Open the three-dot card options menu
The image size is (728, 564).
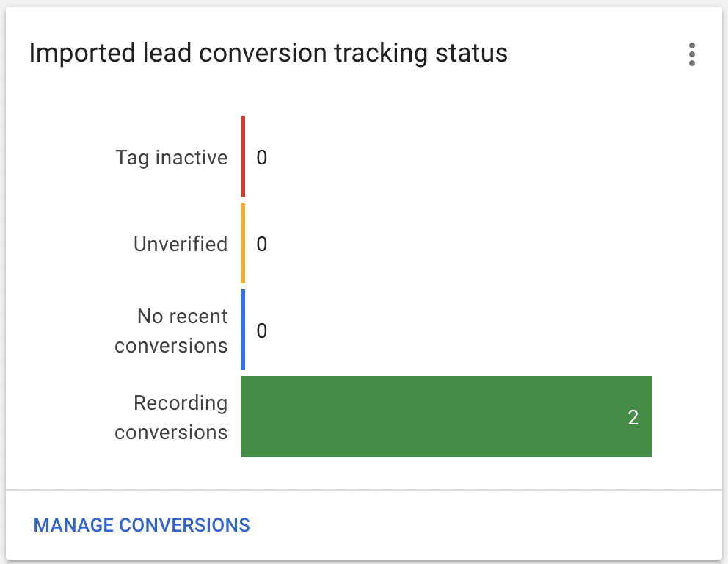point(692,54)
